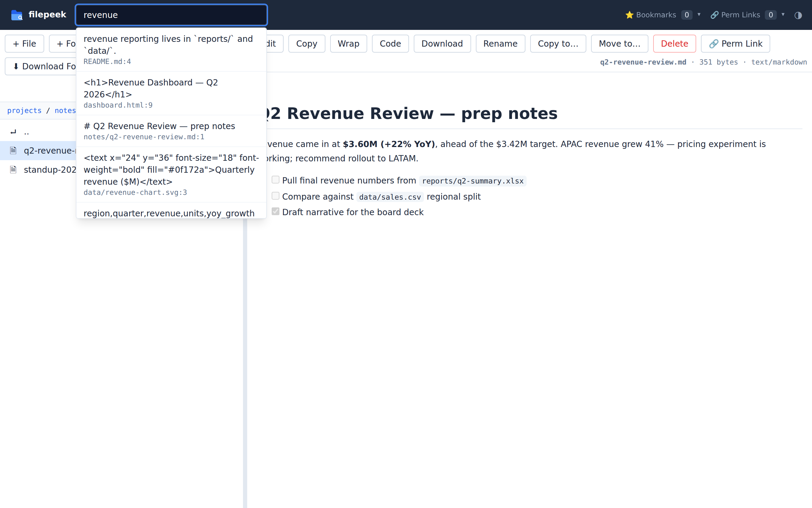Image resolution: width=812 pixels, height=508 pixels.
Task: Open the region,quarter,revenue CSV search result
Action: click(171, 211)
